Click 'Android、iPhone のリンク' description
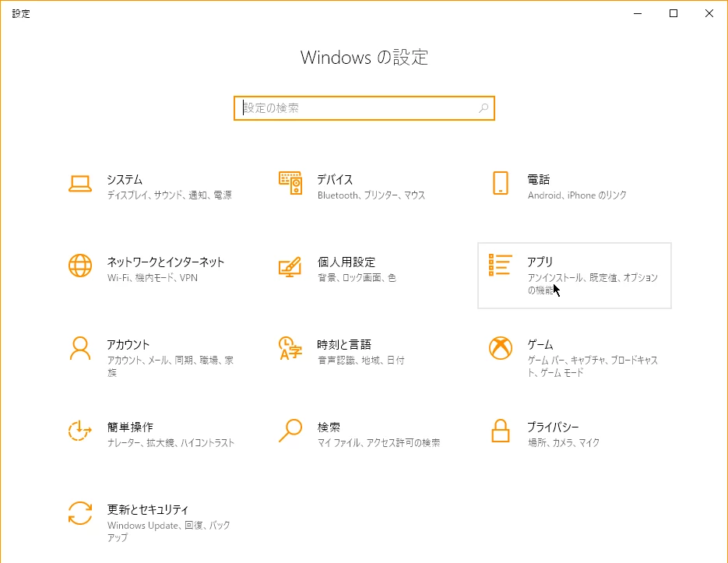The height and width of the screenshot is (563, 728). [577, 195]
